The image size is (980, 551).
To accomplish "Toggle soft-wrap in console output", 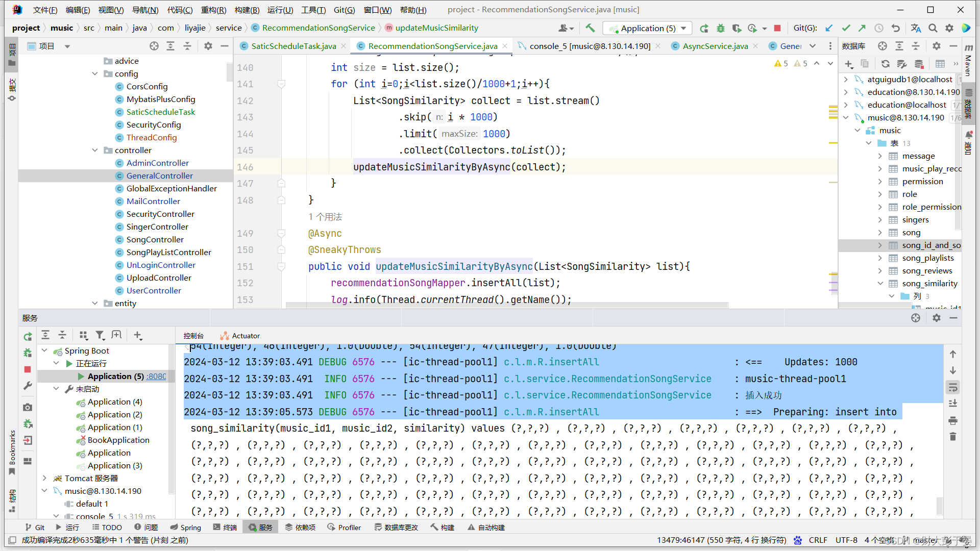I will [x=952, y=388].
